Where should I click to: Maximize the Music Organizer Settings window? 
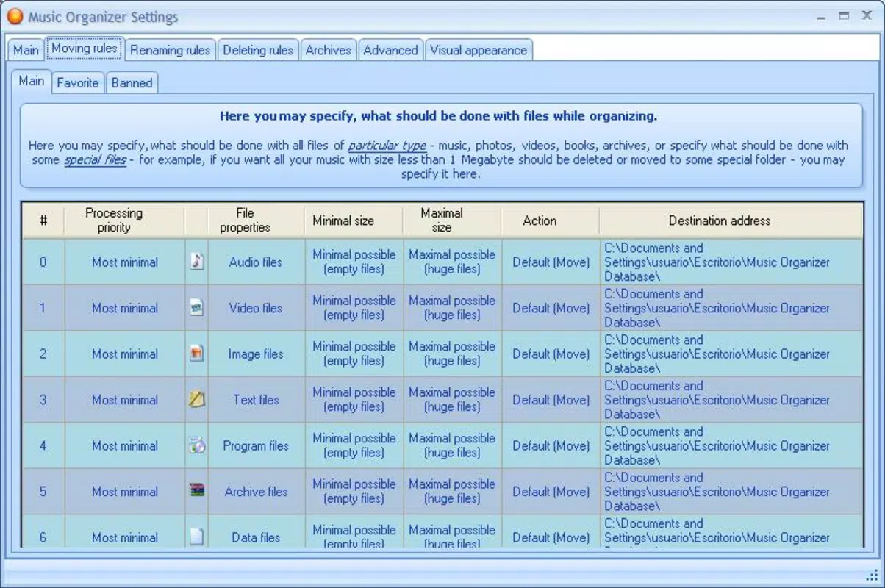pyautogui.click(x=845, y=15)
